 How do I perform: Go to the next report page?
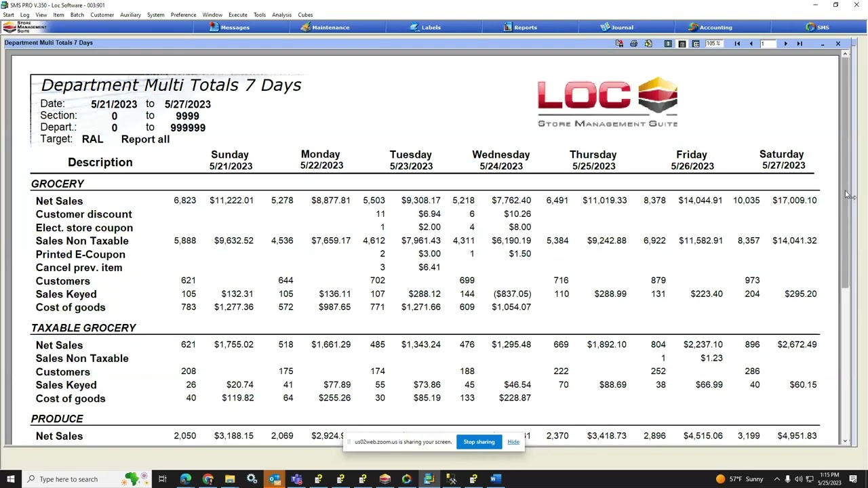pyautogui.click(x=785, y=43)
